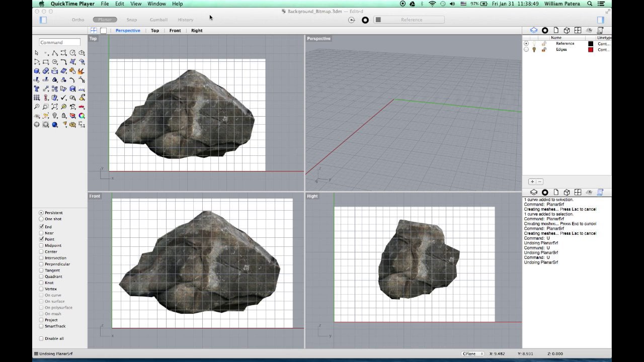Open the Window menu
Viewport: 644px width, 362px height.
click(x=156, y=4)
